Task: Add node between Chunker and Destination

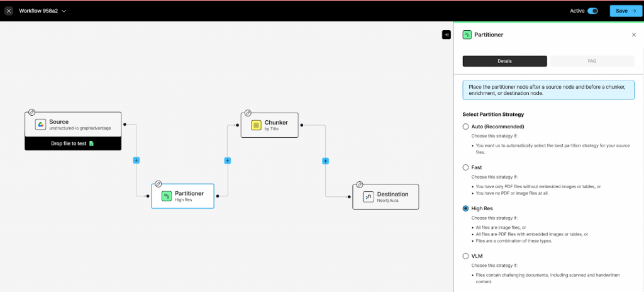Action: pos(325,161)
